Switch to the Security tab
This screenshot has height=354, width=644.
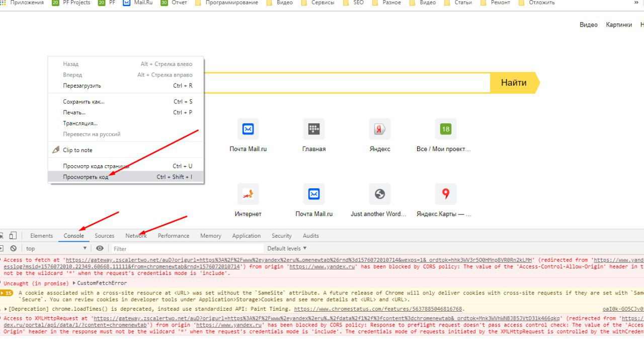(282, 236)
